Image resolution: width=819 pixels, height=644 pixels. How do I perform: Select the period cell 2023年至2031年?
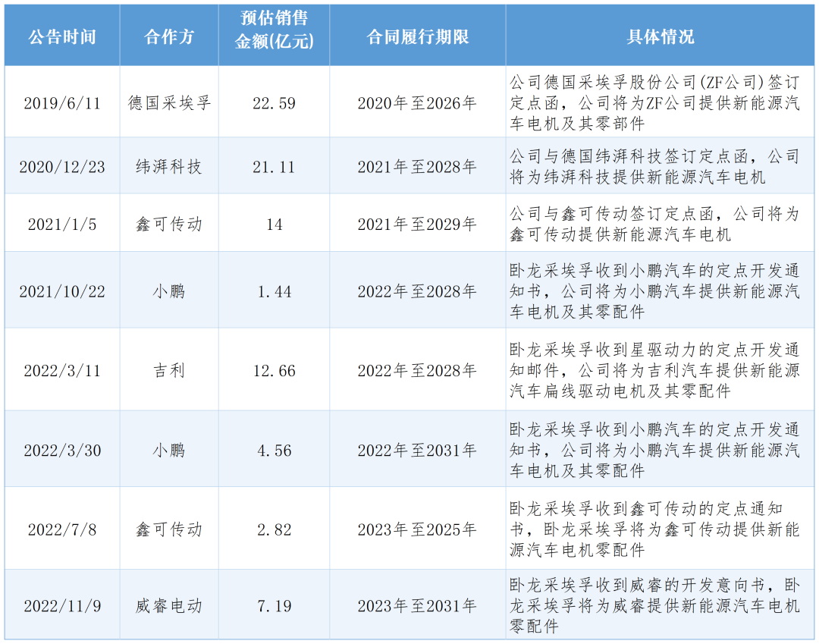(417, 606)
